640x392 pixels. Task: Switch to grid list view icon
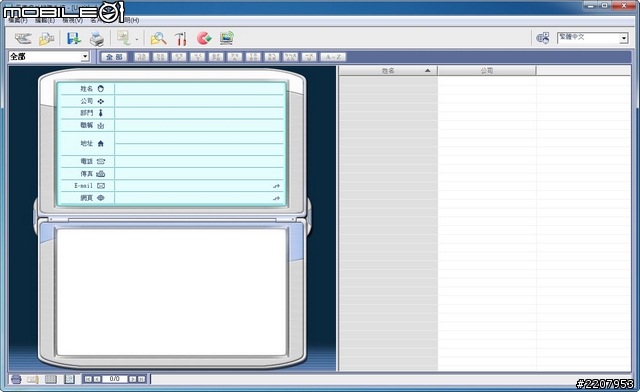click(x=51, y=379)
